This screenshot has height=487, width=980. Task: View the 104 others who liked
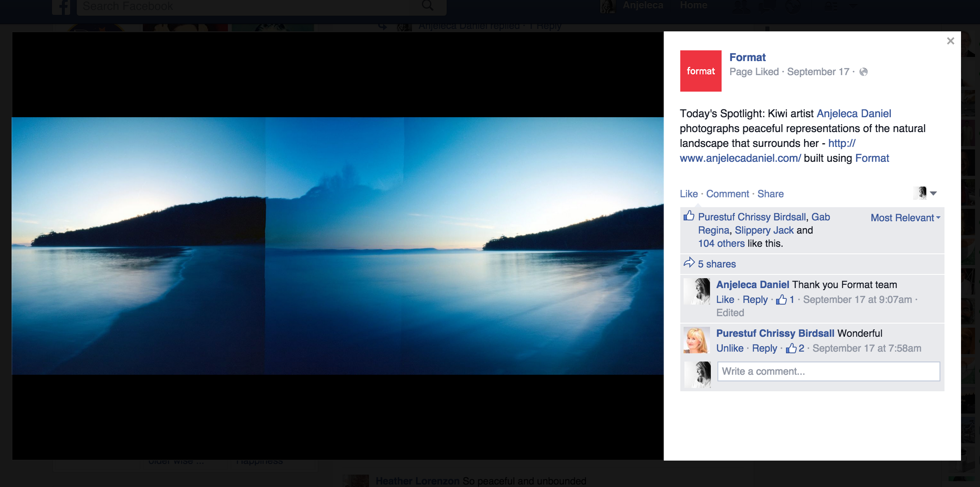click(721, 243)
